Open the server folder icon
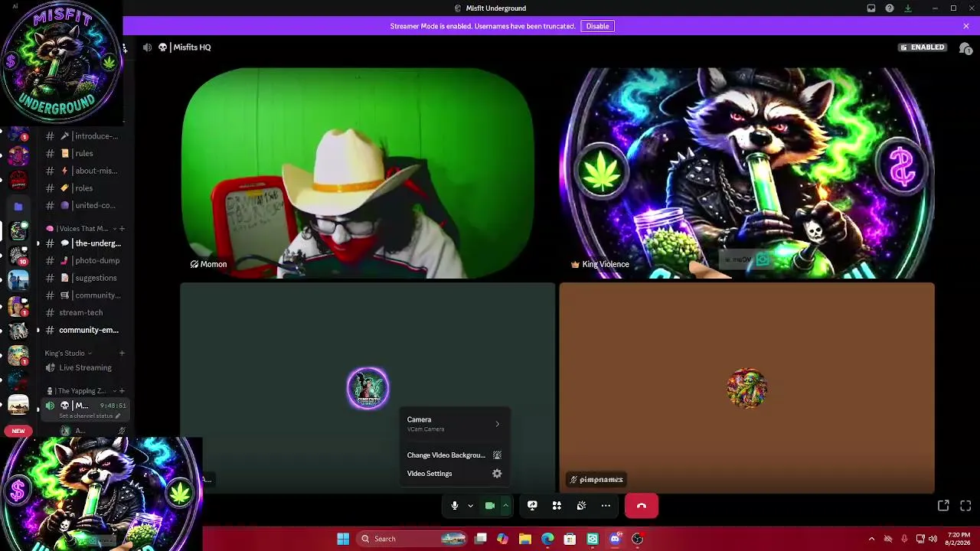Image resolution: width=980 pixels, height=551 pixels. pos(18,206)
